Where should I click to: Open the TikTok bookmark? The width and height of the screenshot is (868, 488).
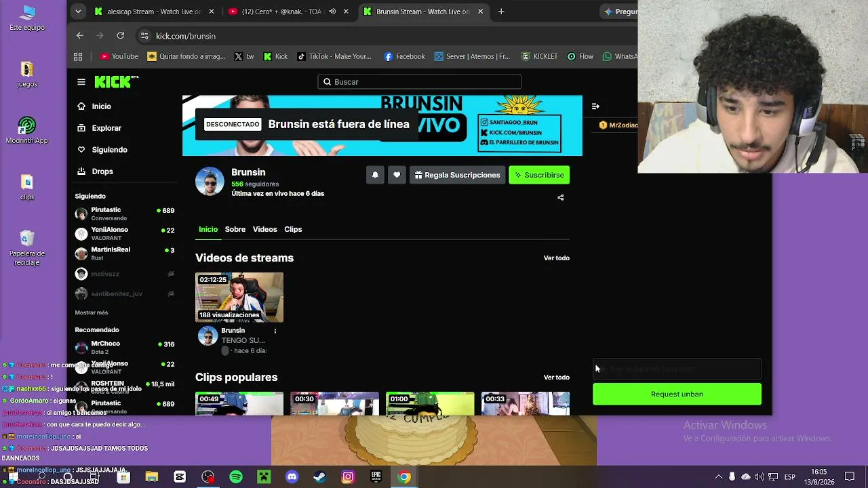pos(334,57)
